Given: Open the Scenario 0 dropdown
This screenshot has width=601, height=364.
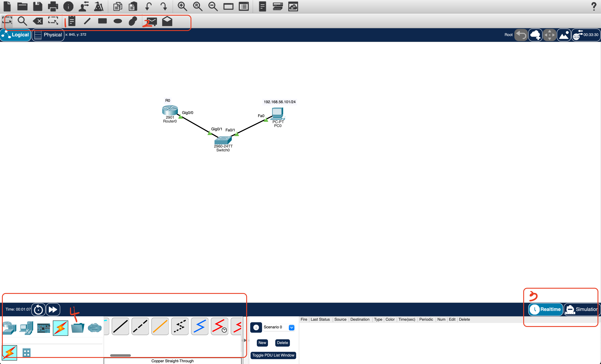Looking at the screenshot, I should pyautogui.click(x=291, y=327).
